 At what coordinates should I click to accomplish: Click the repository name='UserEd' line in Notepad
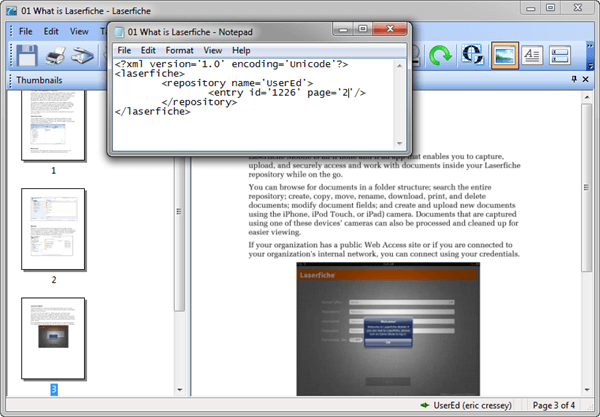click(x=237, y=83)
